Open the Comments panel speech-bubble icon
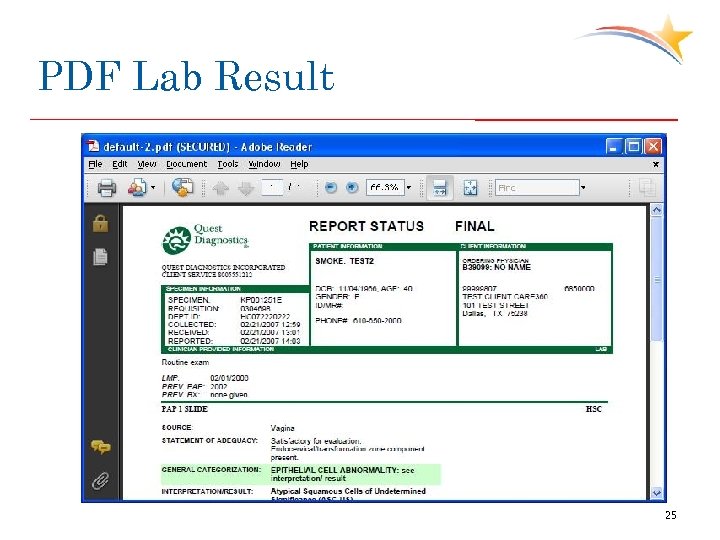Screen dimensions: 720x540 [101, 446]
